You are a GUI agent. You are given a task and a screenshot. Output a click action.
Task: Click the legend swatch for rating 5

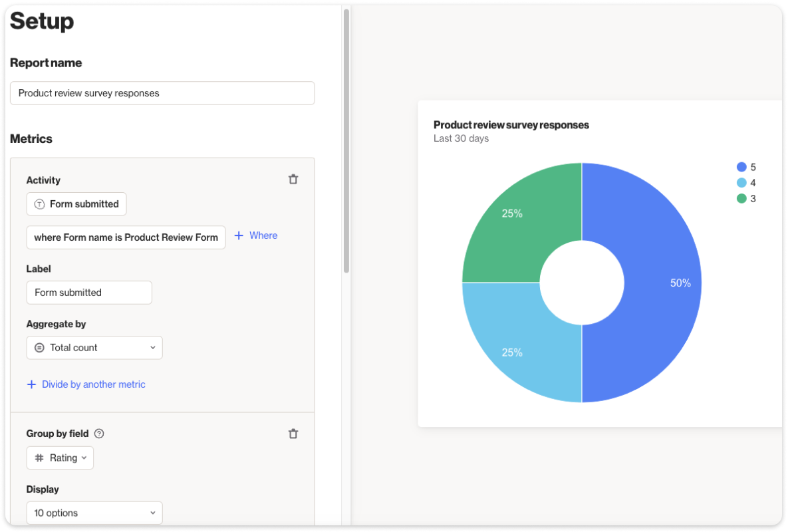(x=741, y=168)
